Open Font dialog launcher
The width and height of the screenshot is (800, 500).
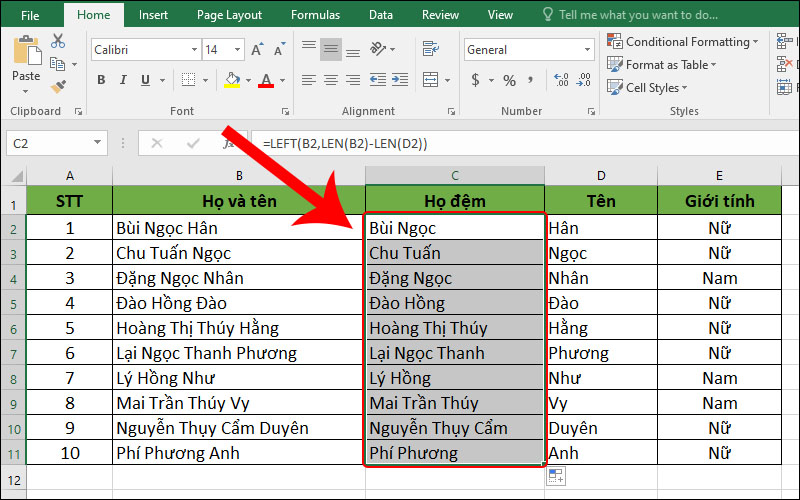click(x=285, y=111)
